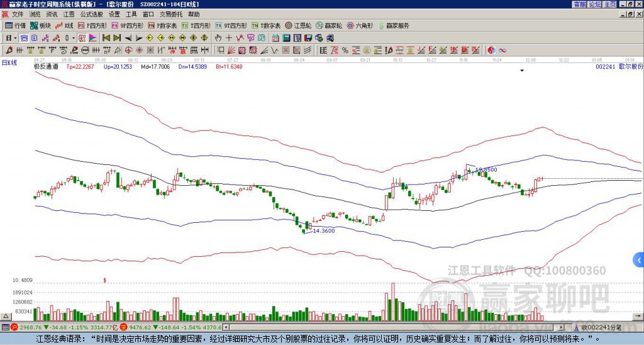
Task: Click the Md=17.7006 value
Action: tap(155, 66)
